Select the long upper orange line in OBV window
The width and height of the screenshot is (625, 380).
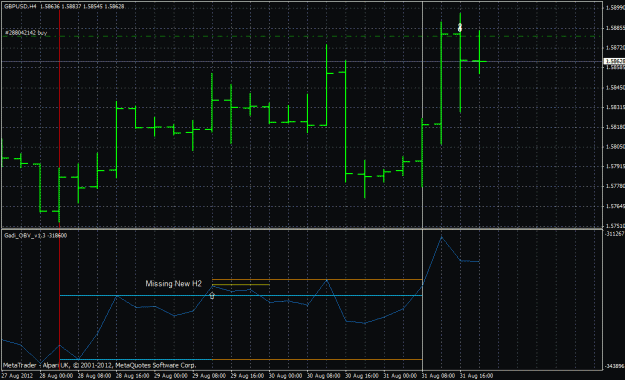[x=317, y=280]
